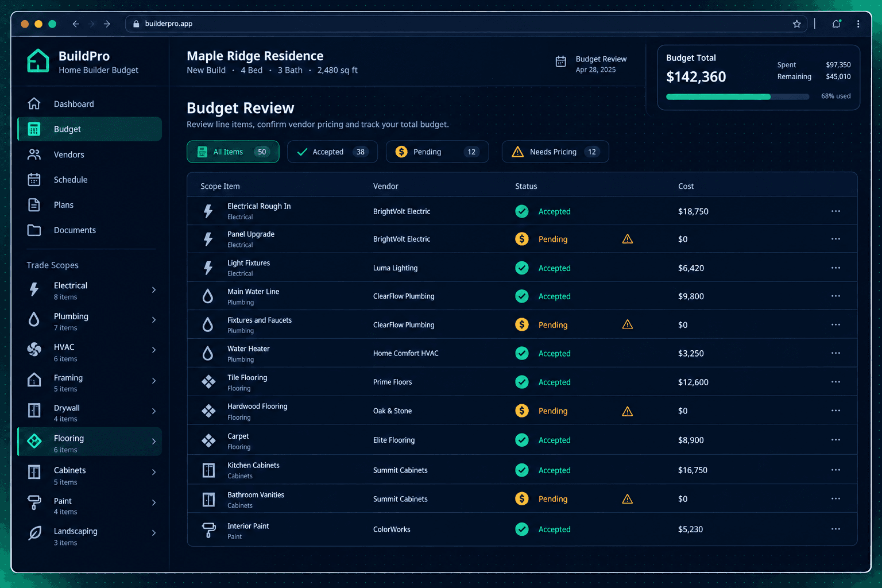Image resolution: width=882 pixels, height=588 pixels.
Task: Click the Main Water Line item name
Action: point(253,292)
